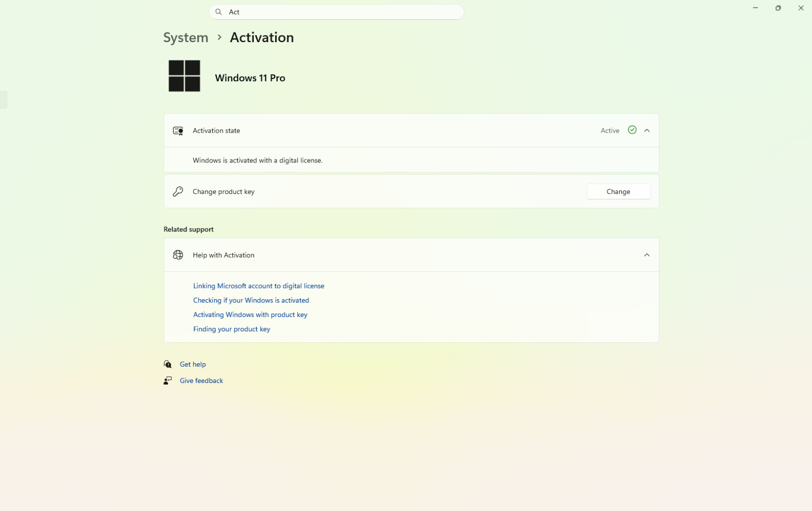Open Checking if your Windows is activated
The width and height of the screenshot is (812, 511).
[251, 300]
